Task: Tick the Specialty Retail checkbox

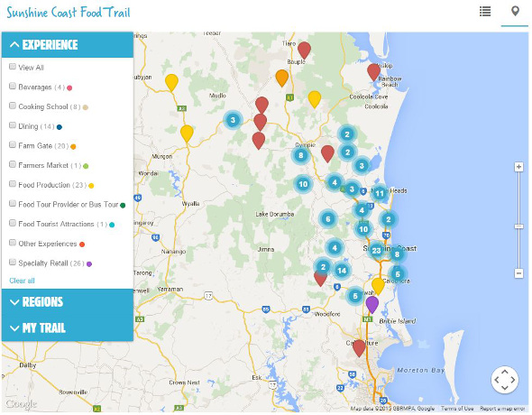Action: pyautogui.click(x=13, y=262)
